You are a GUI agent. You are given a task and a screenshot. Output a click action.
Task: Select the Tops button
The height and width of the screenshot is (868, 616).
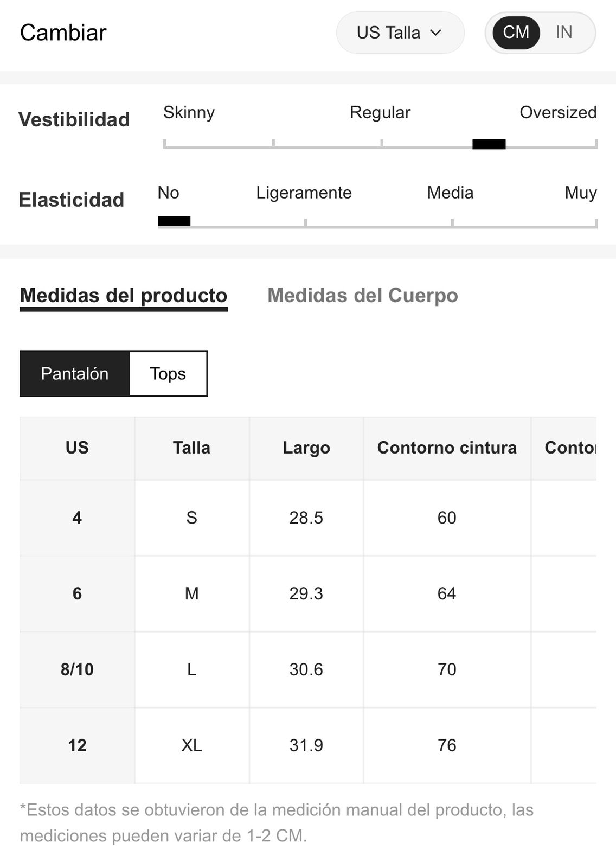point(168,374)
